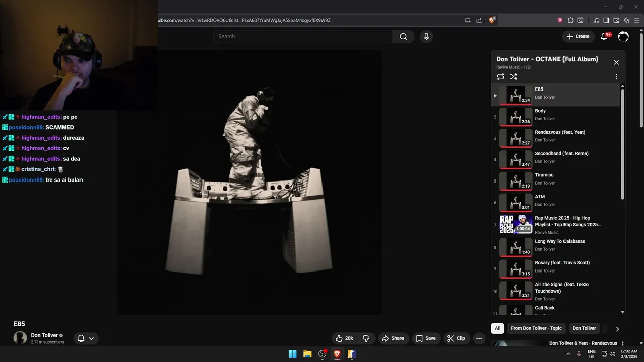This screenshot has height=362, width=644.
Task: Select Rosary (feat. Travis Scott) in playlist
Action: [555, 269]
